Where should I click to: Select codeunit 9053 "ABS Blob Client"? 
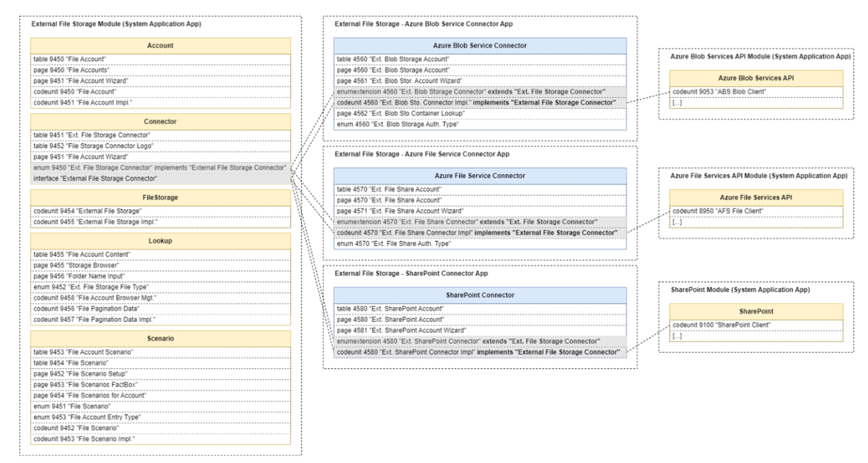click(756, 91)
